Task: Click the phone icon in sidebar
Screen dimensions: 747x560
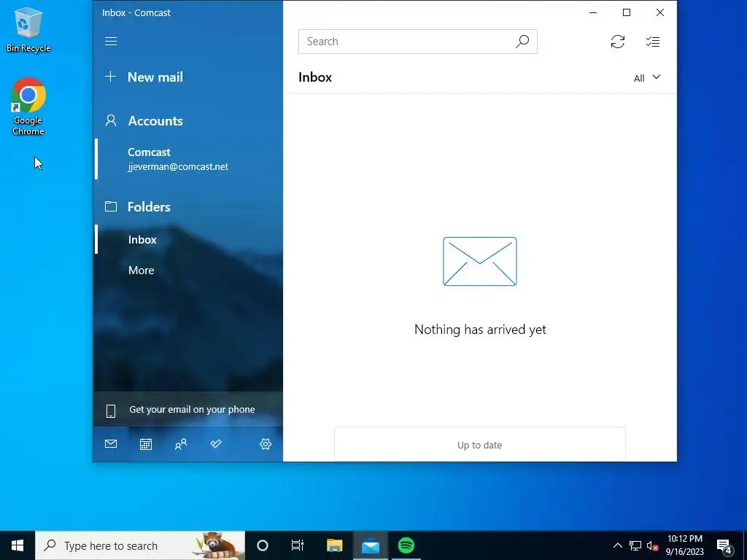Action: [x=111, y=411]
